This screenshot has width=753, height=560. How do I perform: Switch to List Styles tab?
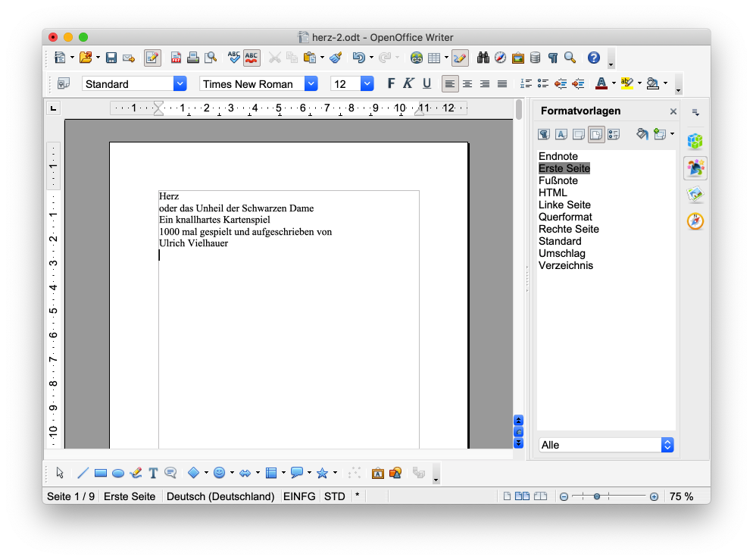(614, 134)
